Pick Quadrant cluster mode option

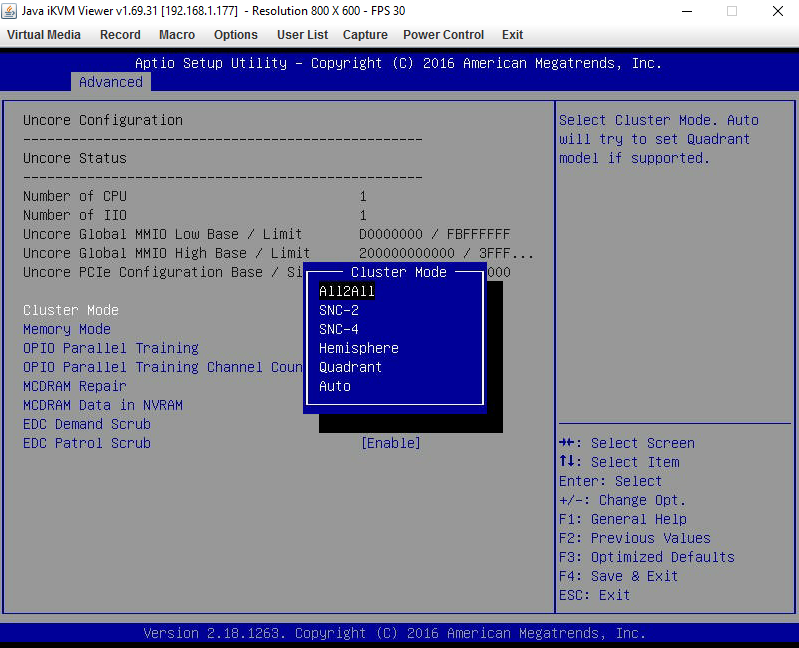(350, 367)
